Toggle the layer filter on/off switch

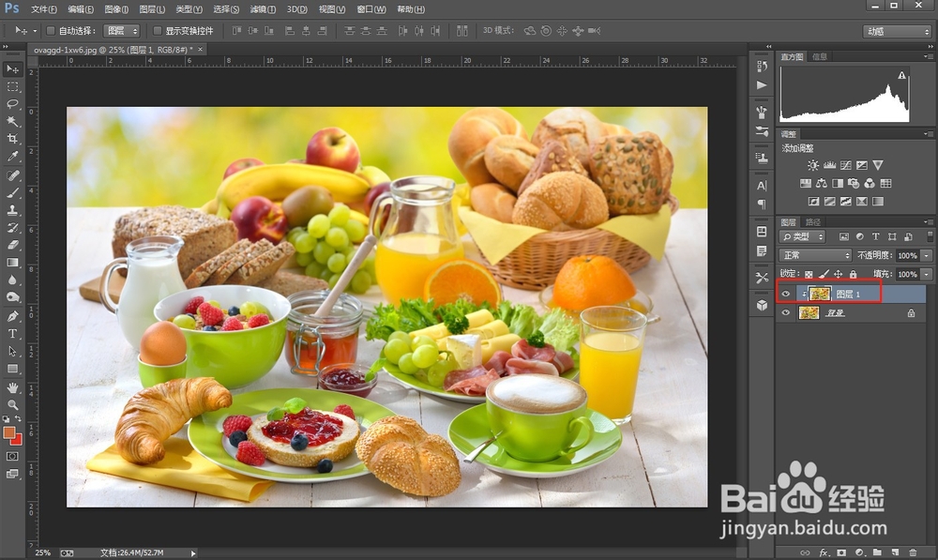pos(929,236)
